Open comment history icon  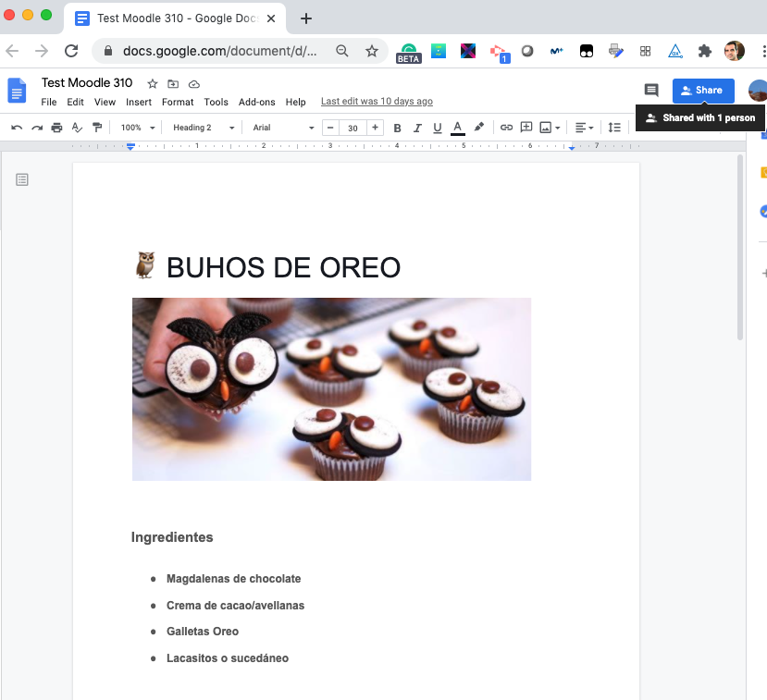pyautogui.click(x=651, y=90)
